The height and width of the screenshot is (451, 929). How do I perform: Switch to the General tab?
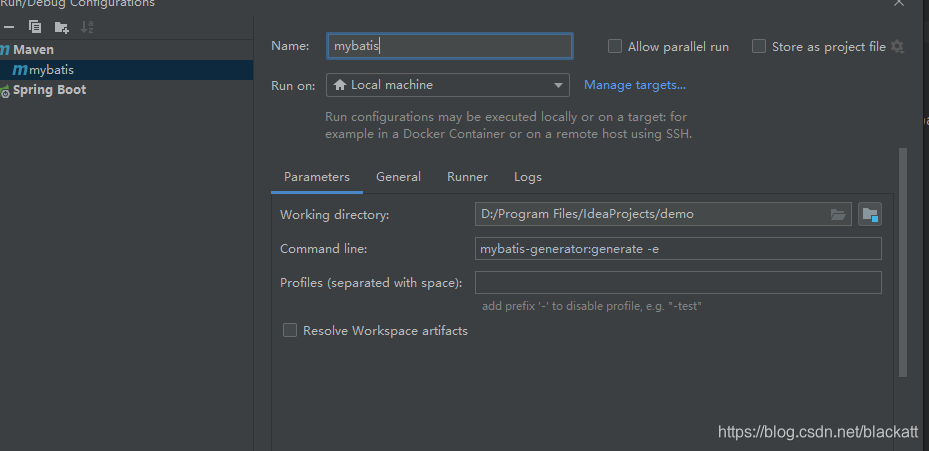(x=398, y=177)
